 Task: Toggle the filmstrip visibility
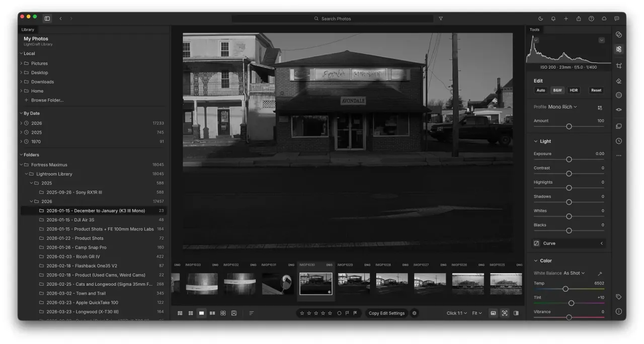[x=493, y=313]
